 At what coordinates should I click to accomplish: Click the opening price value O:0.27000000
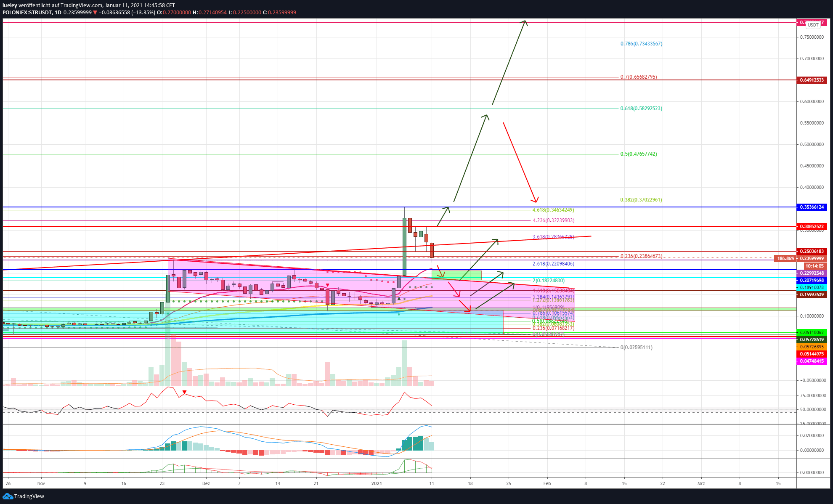[x=174, y=13]
